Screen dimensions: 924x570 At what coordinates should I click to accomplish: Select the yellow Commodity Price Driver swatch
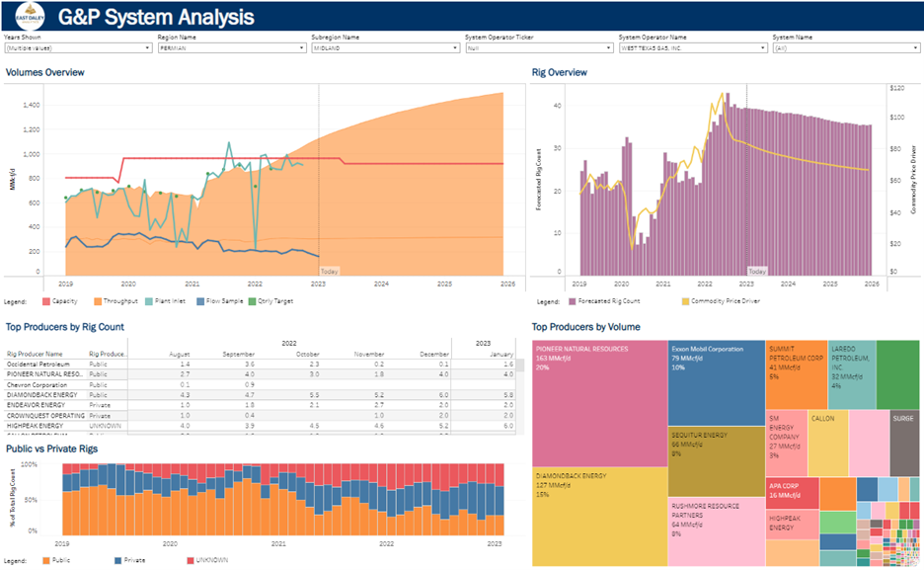coord(685,301)
